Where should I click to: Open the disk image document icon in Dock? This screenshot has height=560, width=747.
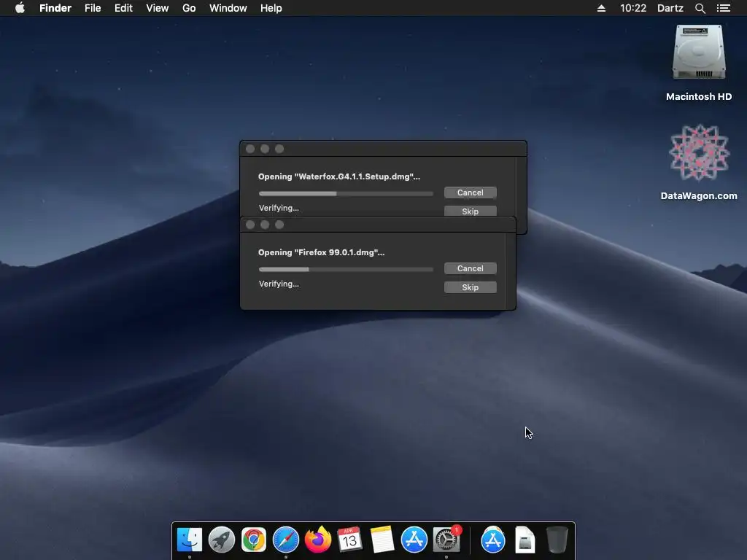[525, 540]
